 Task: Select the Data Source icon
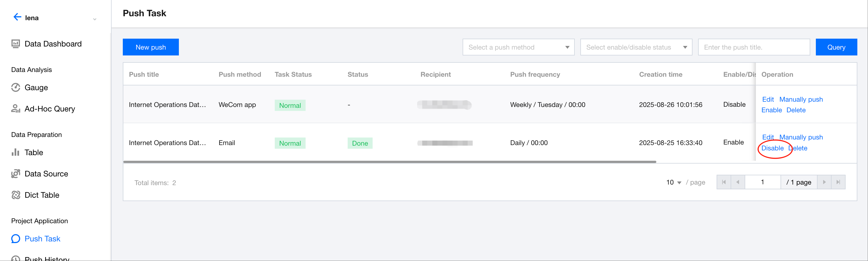point(15,174)
